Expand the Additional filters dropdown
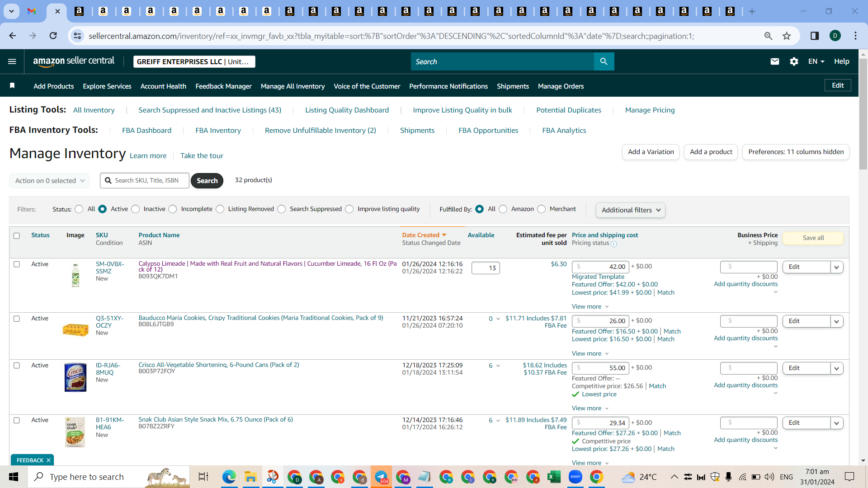 [630, 210]
